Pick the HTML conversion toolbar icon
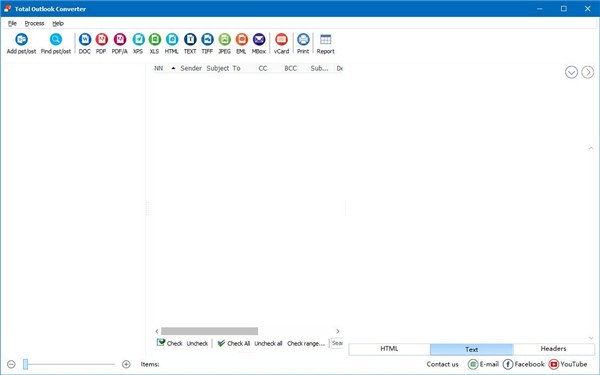The width and height of the screenshot is (600, 375). point(172,44)
